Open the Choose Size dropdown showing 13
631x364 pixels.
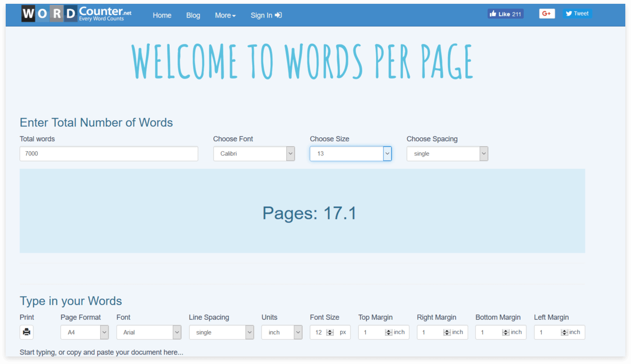[x=351, y=153]
